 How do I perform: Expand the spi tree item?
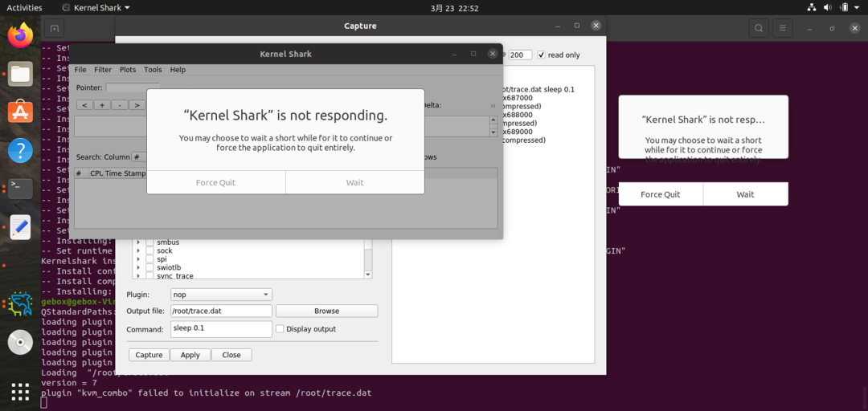pyautogui.click(x=138, y=258)
